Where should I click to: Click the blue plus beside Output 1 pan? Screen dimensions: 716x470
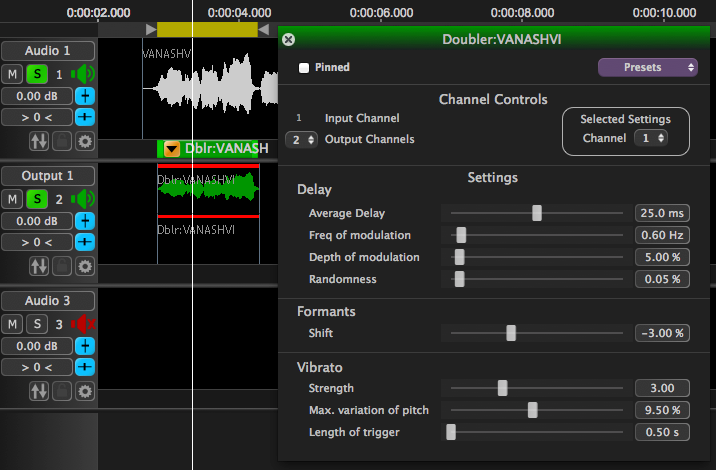85,243
